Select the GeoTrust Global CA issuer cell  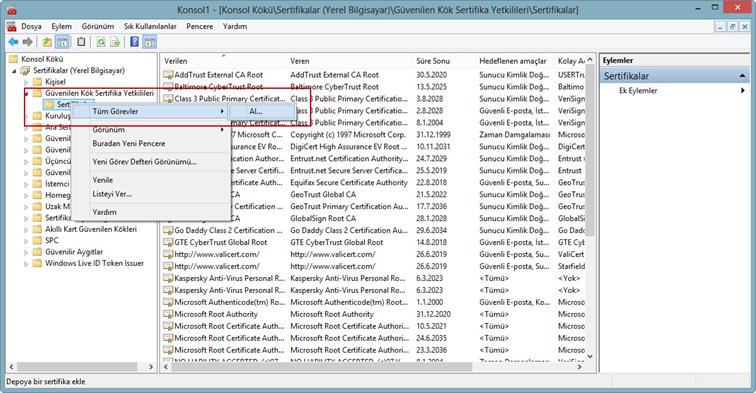[323, 195]
